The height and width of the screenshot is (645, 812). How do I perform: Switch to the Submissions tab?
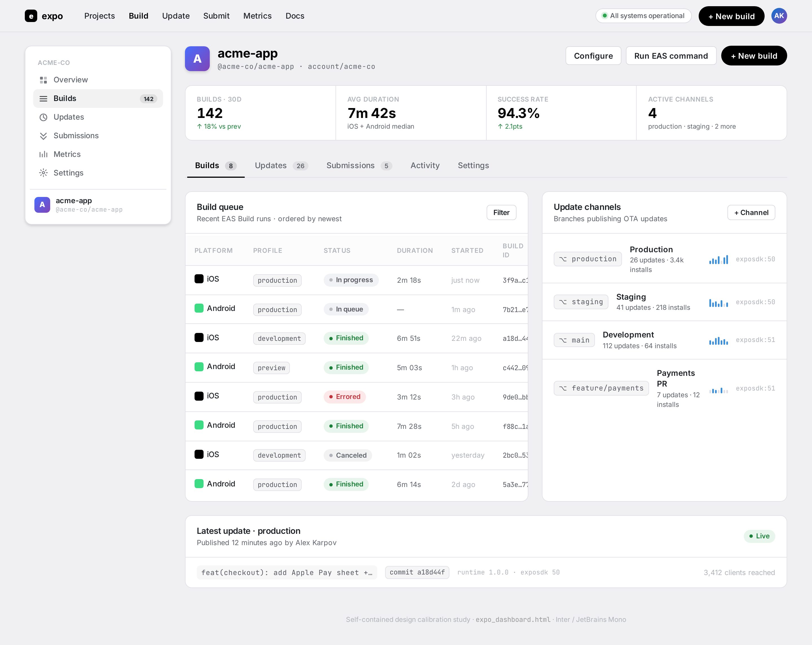[359, 166]
